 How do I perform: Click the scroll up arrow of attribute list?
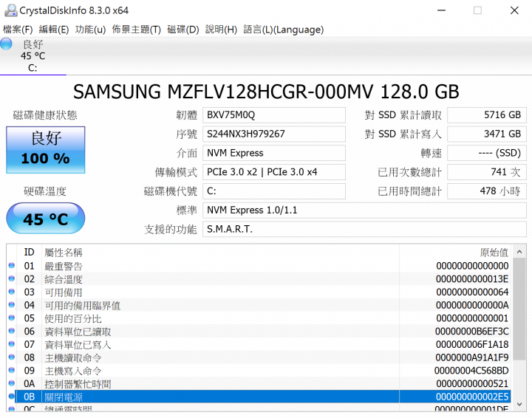click(519, 252)
